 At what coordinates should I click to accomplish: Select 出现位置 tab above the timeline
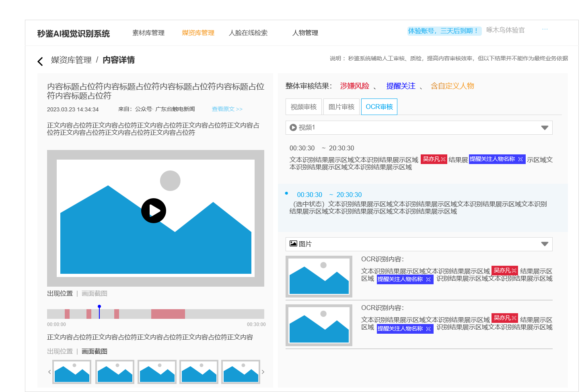pos(60,293)
